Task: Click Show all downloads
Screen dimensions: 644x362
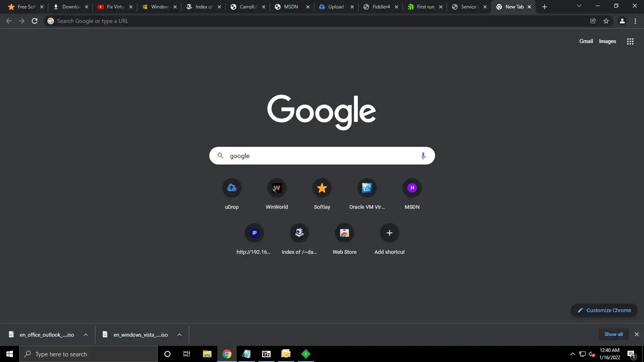Action: (x=613, y=334)
